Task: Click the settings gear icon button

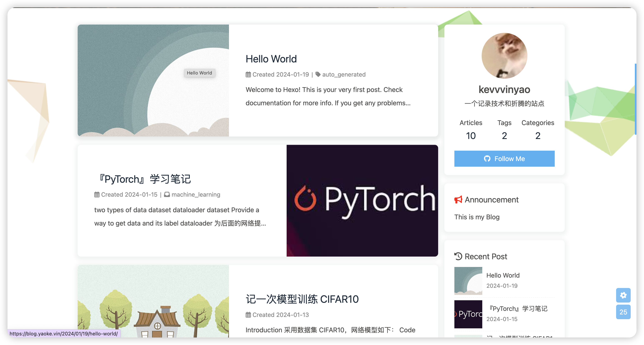Action: tap(623, 295)
